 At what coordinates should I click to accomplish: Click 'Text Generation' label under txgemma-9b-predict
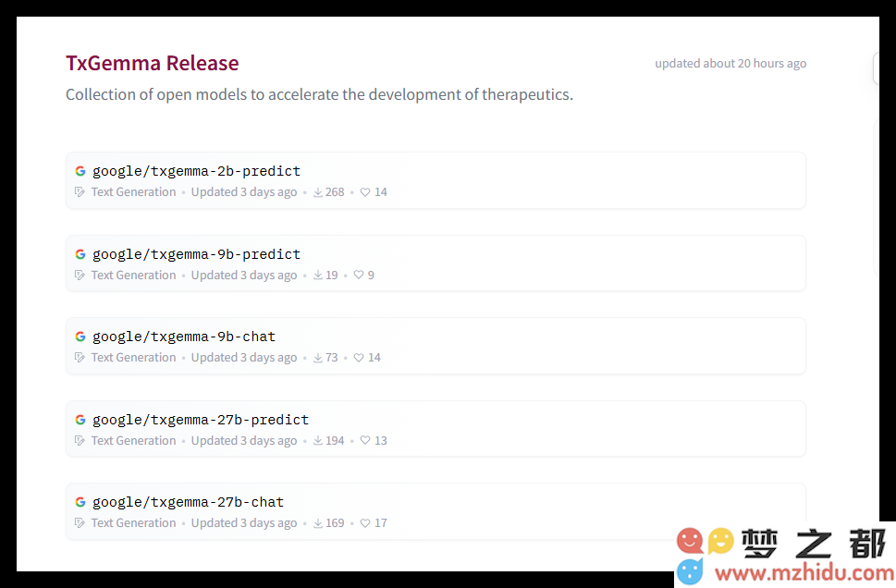[133, 276]
